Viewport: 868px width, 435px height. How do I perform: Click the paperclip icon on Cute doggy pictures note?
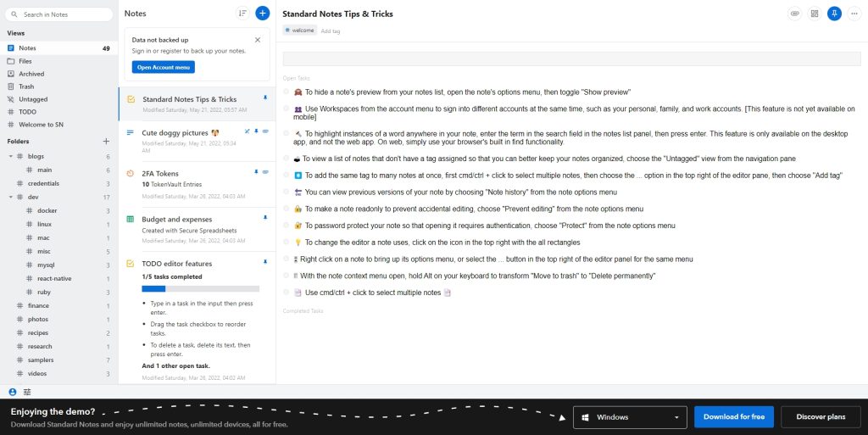265,131
